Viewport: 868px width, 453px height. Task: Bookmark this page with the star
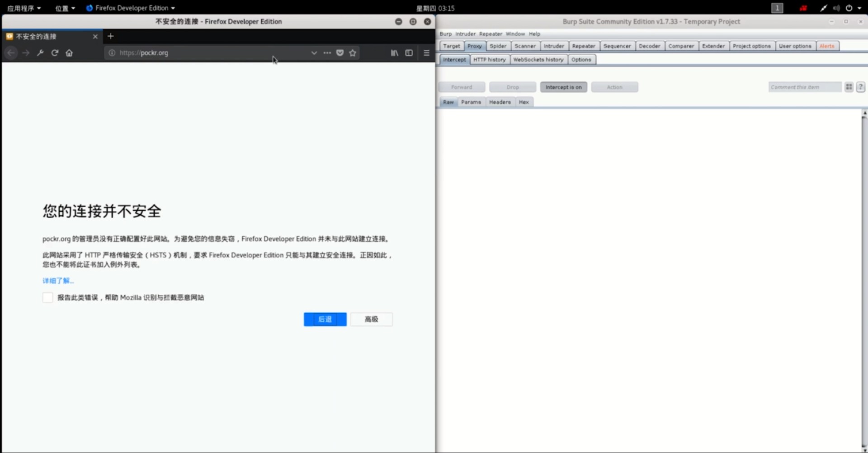[353, 53]
